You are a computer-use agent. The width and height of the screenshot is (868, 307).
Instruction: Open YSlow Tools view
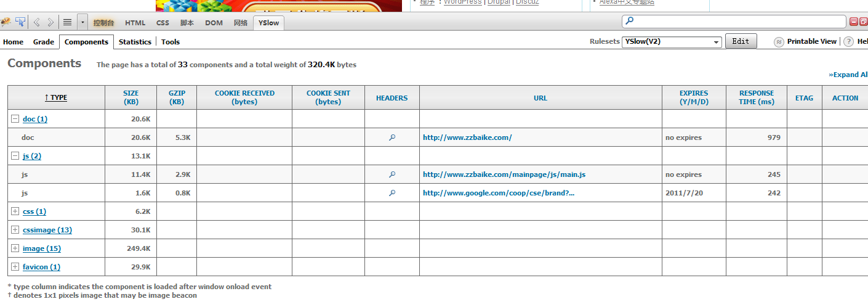[171, 42]
